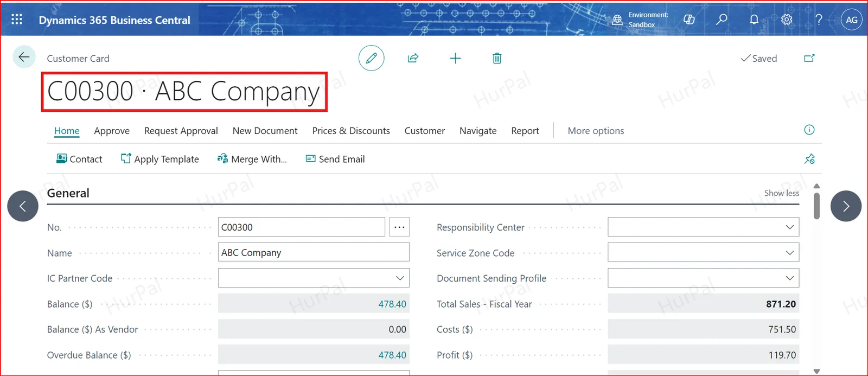The height and width of the screenshot is (376, 868).
Task: Click the share icon
Action: pyautogui.click(x=413, y=58)
